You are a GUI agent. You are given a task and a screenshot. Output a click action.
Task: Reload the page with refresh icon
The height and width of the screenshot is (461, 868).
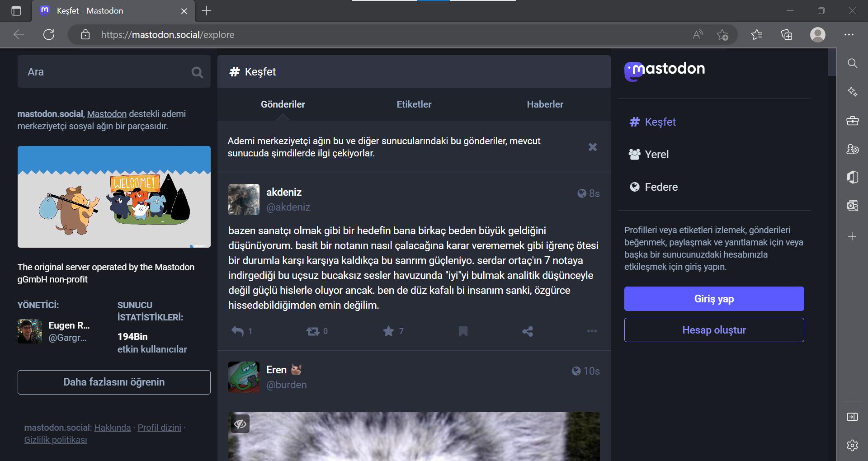[49, 35]
